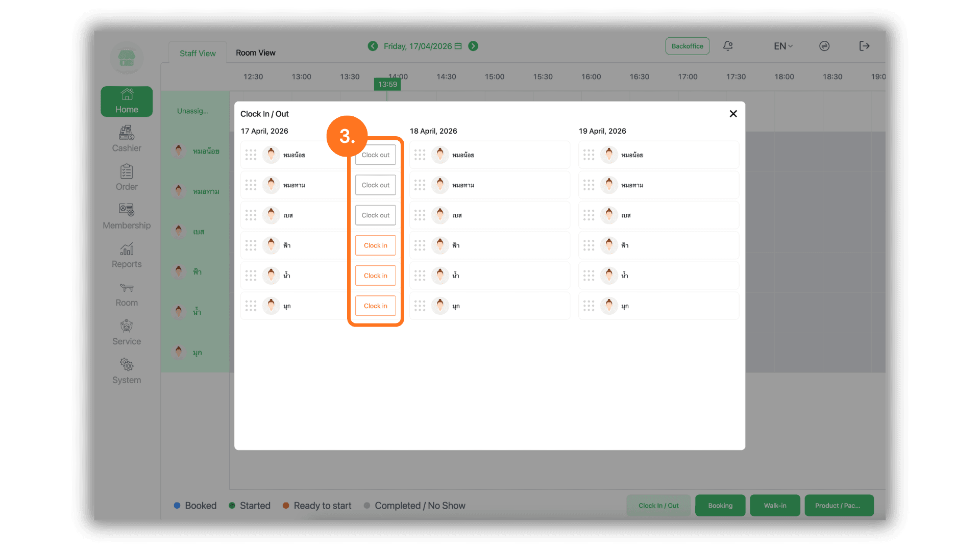The width and height of the screenshot is (980, 551).
Task: Open the Service sidebar section
Action: pos(127,333)
